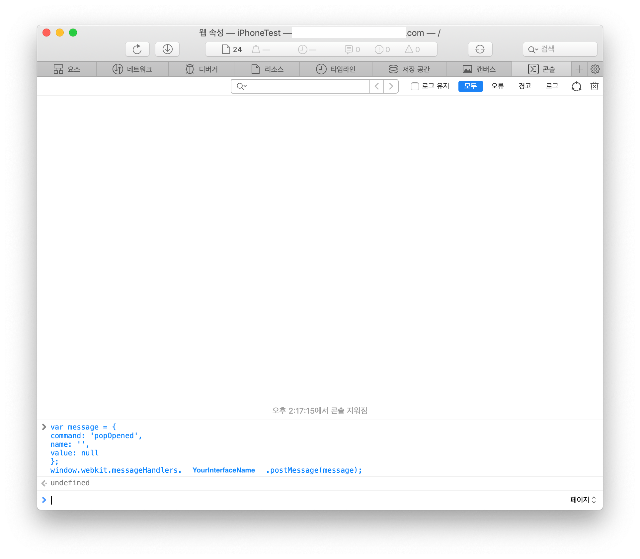Filter console to warnings only
The image size is (640, 559).
[x=524, y=86]
